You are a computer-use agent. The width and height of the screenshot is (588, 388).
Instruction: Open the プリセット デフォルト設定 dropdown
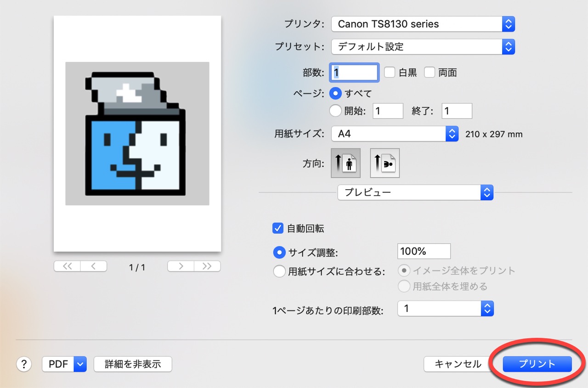(x=423, y=46)
